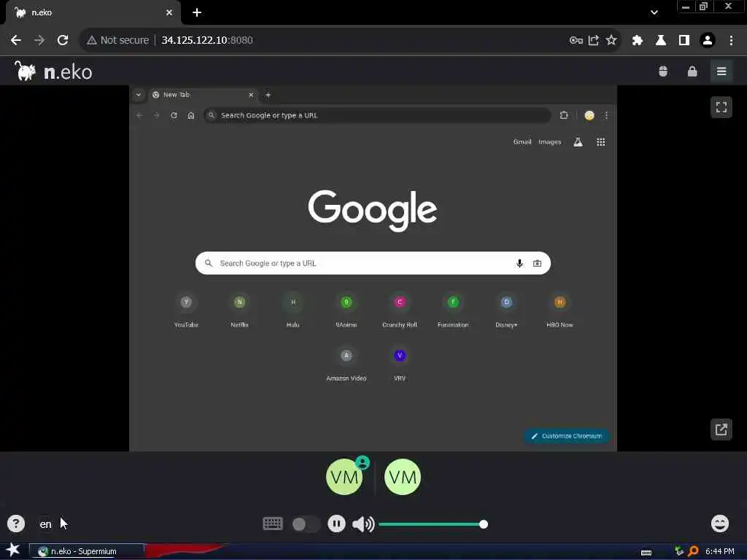
Task: Click the outer address bar URL
Action: pyautogui.click(x=206, y=40)
